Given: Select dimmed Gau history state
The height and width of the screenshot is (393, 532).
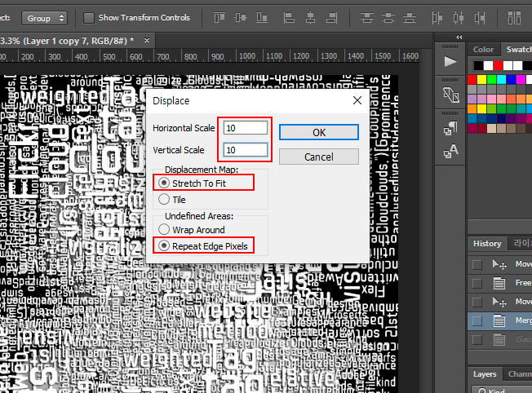Looking at the screenshot, I should point(499,339).
